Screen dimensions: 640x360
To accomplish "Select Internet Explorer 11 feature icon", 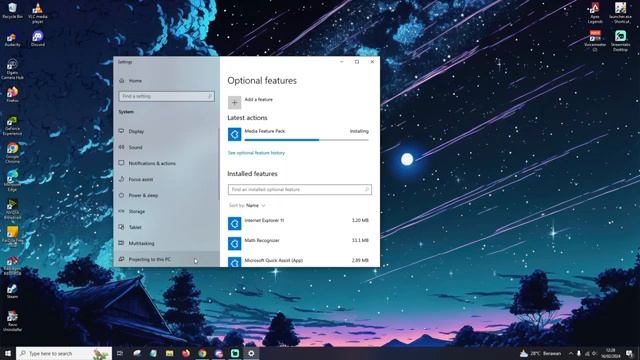I will tap(234, 223).
